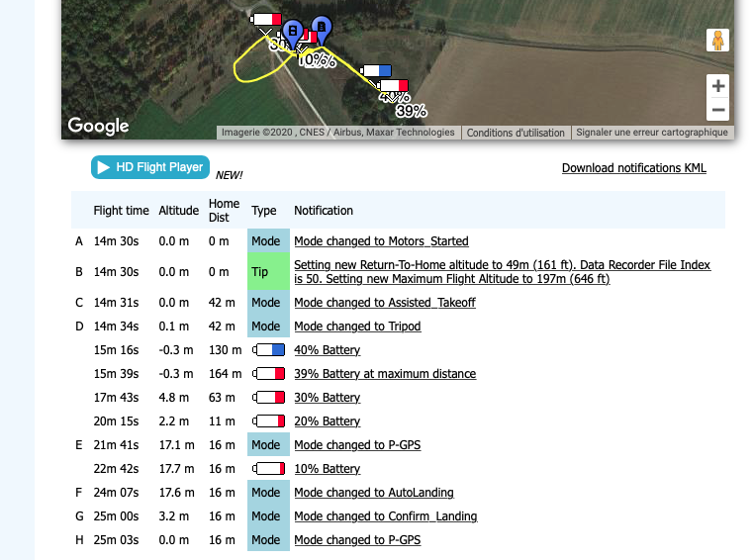Screen dimensions: 753x560
Task: Click Signaler une erreur cartographique link
Action: pos(652,133)
